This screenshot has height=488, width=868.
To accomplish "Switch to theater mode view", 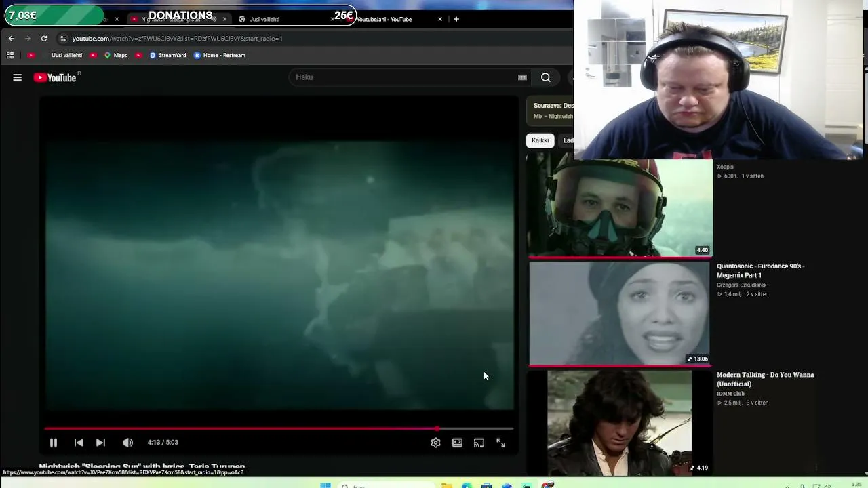I will tap(457, 443).
